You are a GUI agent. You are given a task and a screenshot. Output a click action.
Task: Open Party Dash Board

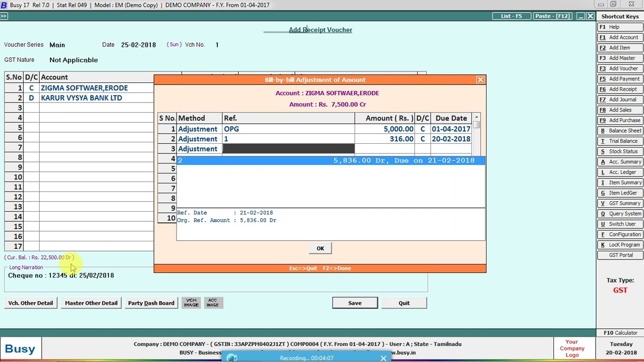(151, 303)
